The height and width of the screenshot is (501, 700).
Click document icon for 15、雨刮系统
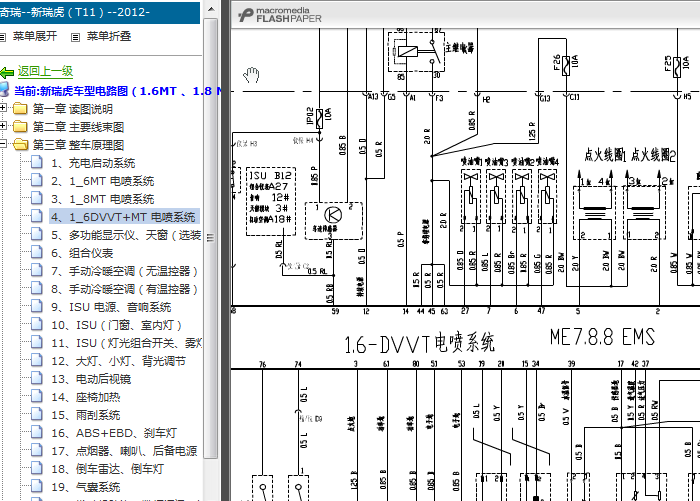[37, 414]
